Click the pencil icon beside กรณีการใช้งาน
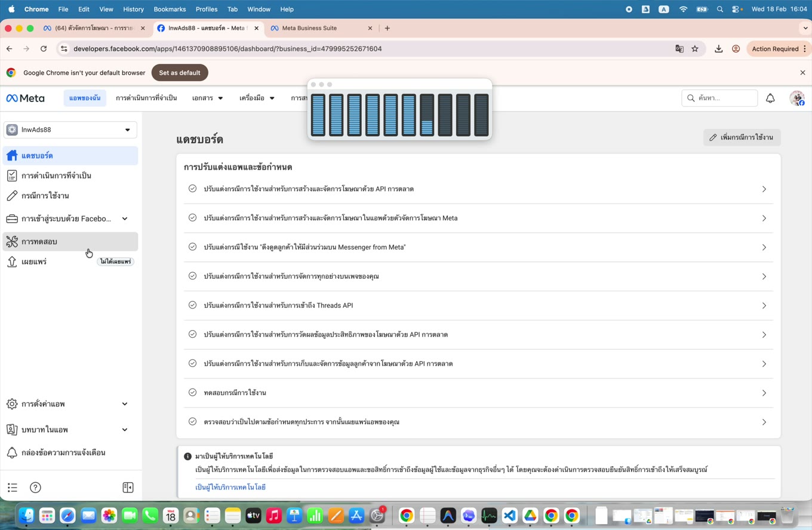The width and height of the screenshot is (812, 530). [x=12, y=196]
